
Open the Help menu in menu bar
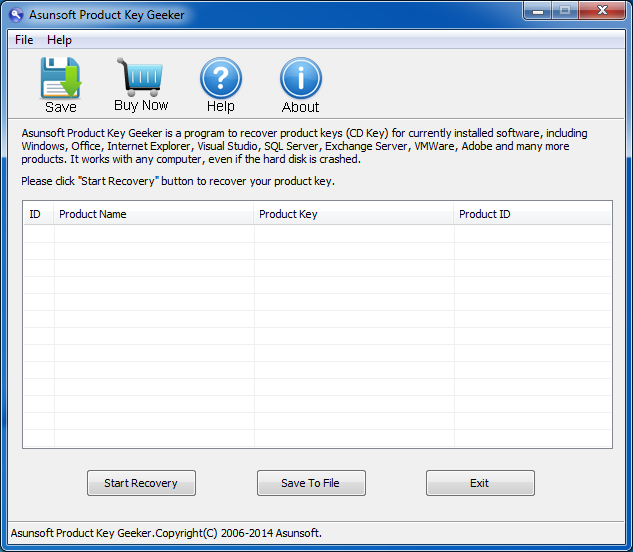tap(59, 40)
